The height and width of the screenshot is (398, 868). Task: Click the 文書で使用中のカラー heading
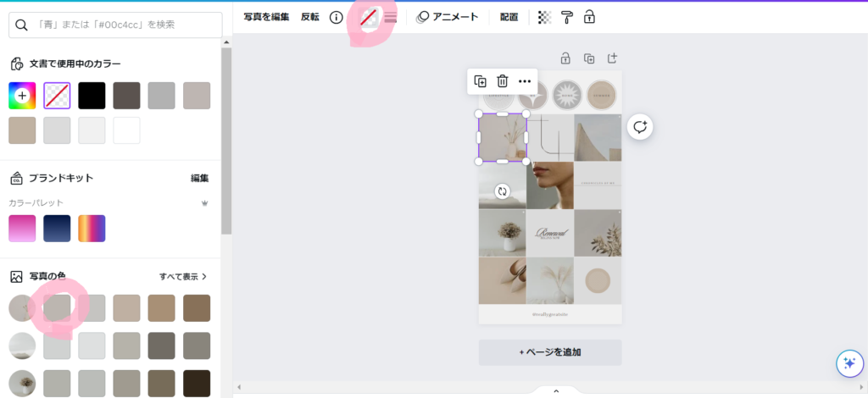coord(75,64)
